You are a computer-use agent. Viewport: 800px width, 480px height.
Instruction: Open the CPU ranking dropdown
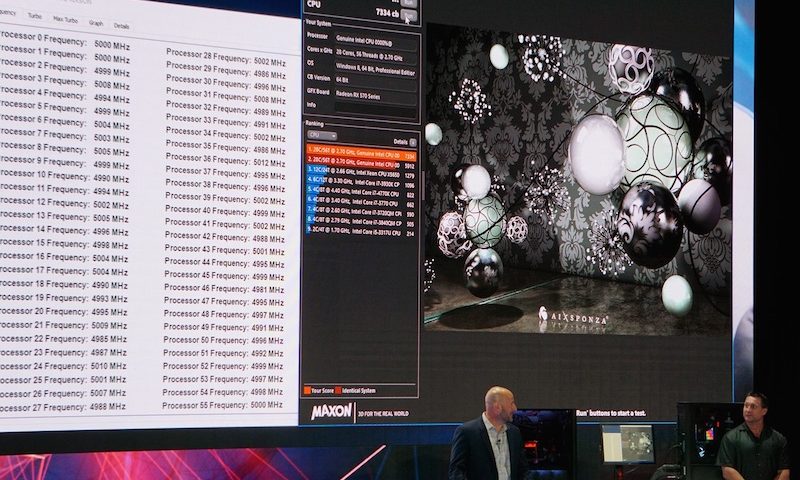(322, 136)
